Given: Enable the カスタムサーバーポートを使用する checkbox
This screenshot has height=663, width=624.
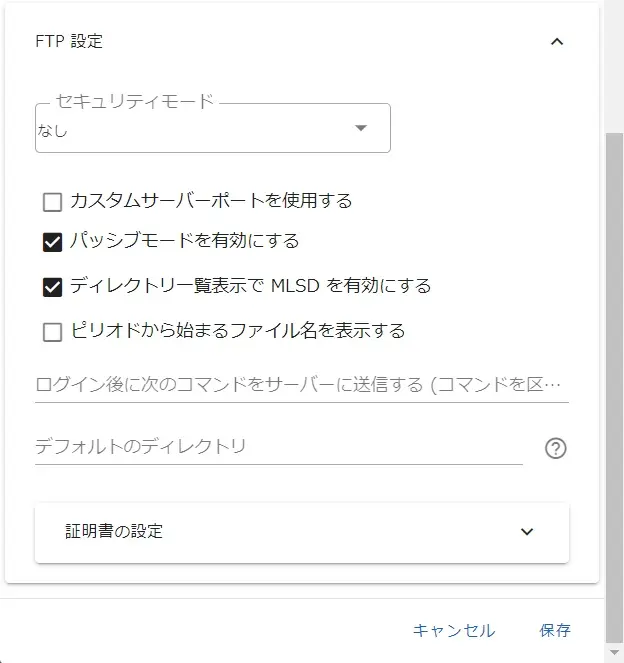Looking at the screenshot, I should [x=53, y=202].
